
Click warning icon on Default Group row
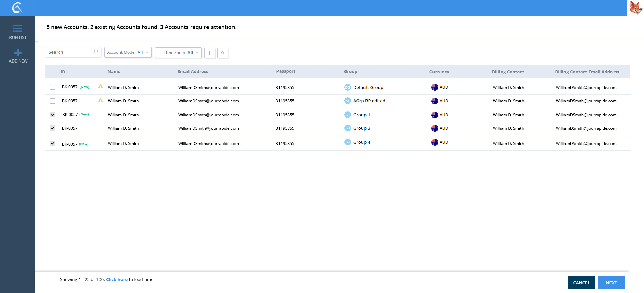pyautogui.click(x=101, y=87)
